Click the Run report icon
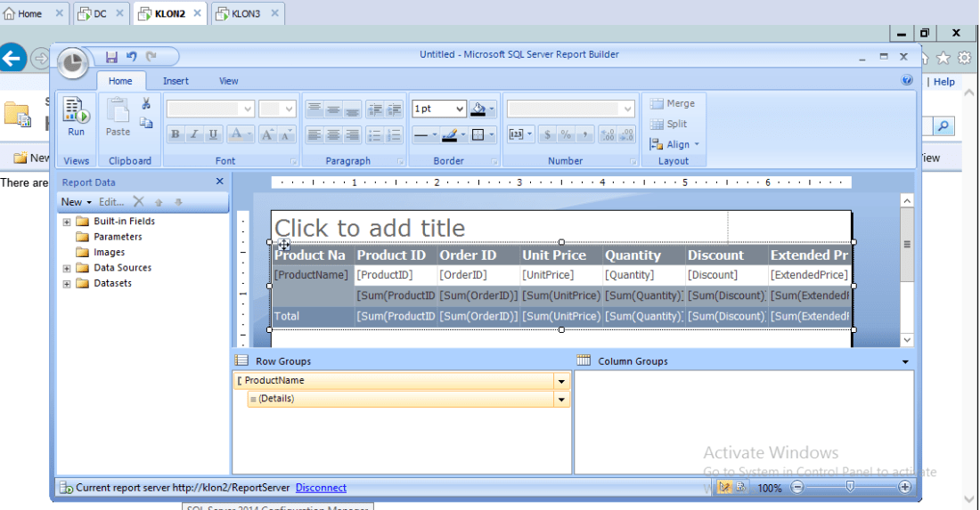980x510 pixels. (77, 116)
